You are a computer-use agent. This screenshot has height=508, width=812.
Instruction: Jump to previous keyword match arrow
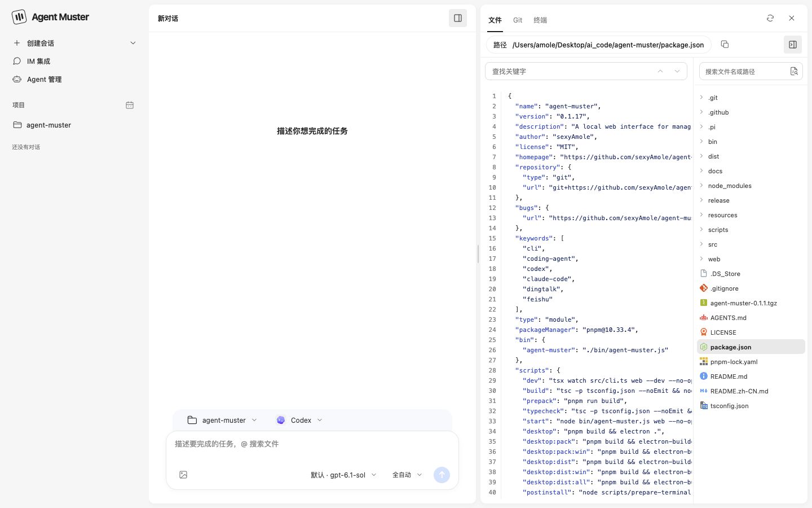pyautogui.click(x=660, y=71)
